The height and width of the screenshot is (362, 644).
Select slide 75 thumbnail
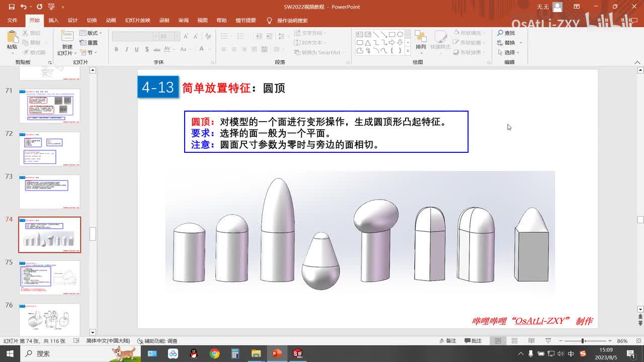point(50,278)
